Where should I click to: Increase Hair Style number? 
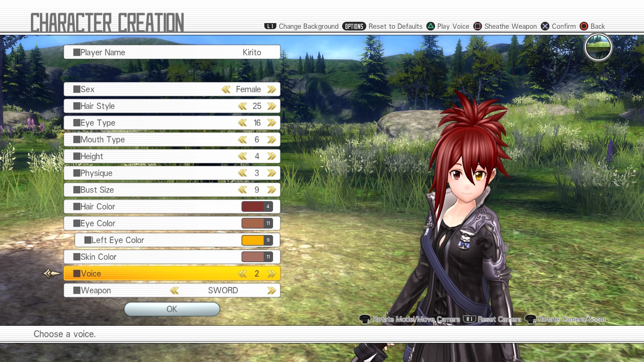(x=272, y=106)
